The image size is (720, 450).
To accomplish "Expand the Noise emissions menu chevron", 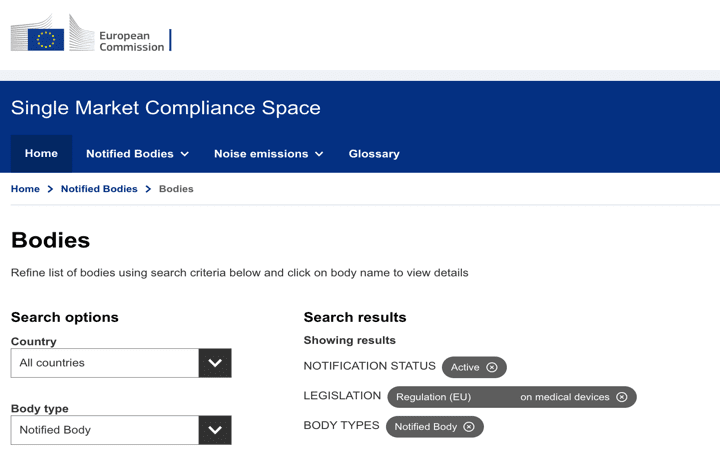I will coord(319,154).
